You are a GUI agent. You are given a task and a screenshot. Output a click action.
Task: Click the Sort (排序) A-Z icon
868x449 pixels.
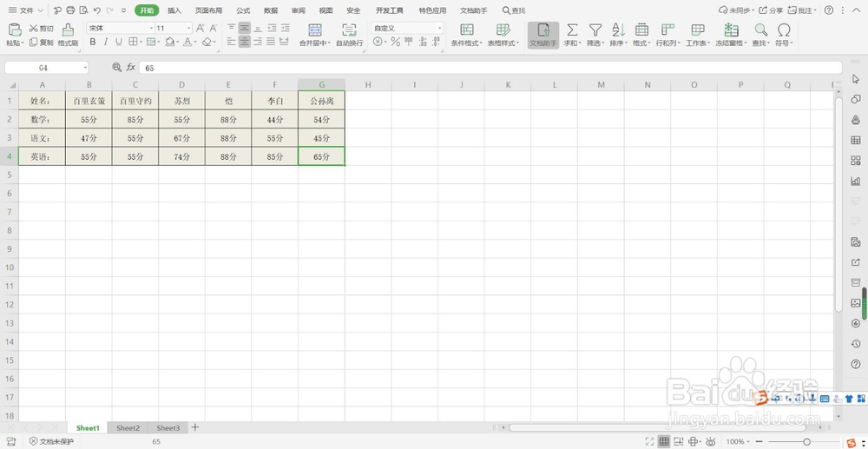618,30
